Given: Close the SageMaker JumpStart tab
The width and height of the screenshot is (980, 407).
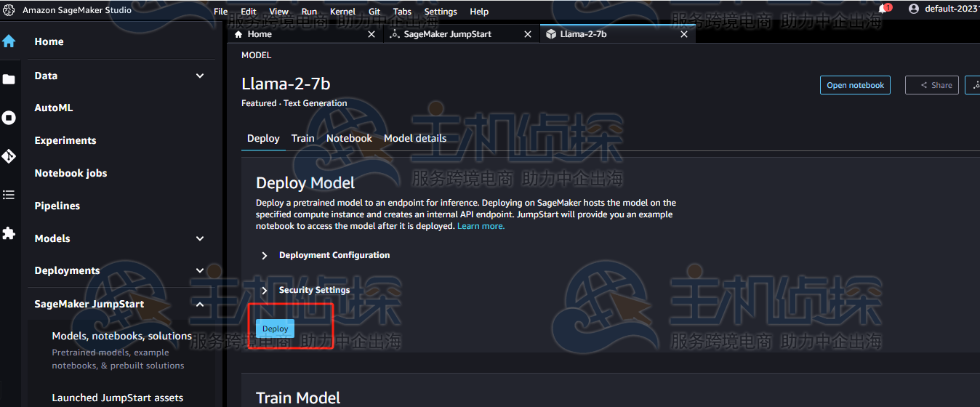Looking at the screenshot, I should [528, 34].
